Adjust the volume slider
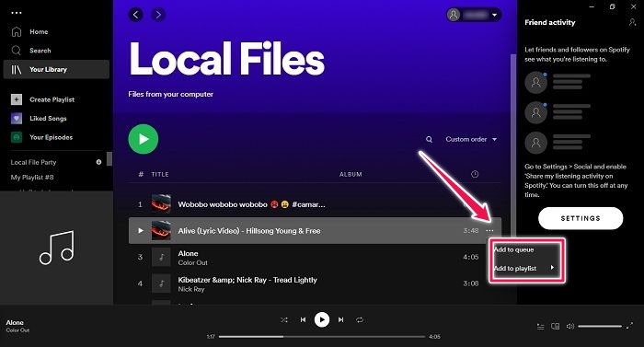Screen dimensions: 644x347 (600, 327)
